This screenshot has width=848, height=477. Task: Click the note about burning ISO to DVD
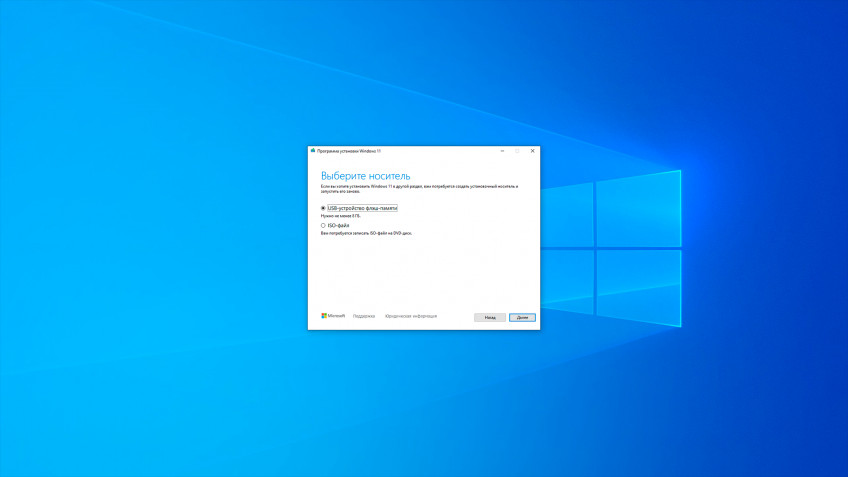[367, 233]
